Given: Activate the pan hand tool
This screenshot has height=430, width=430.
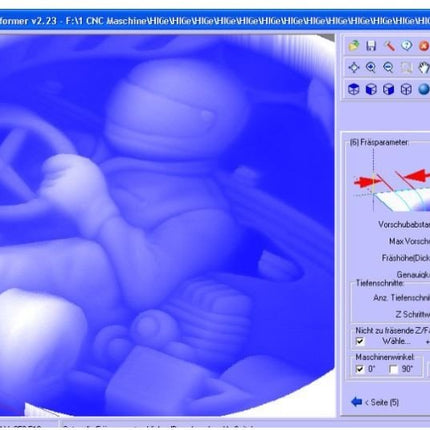Looking at the screenshot, I should pyautogui.click(x=424, y=67).
